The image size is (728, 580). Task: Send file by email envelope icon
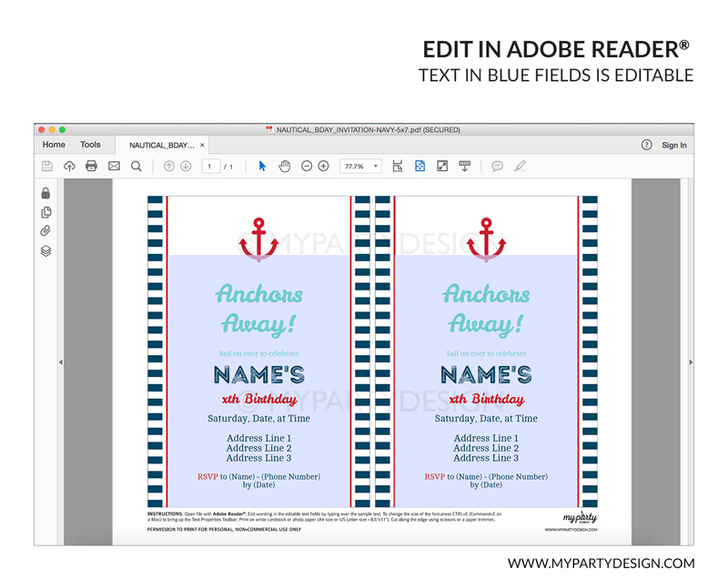click(114, 166)
